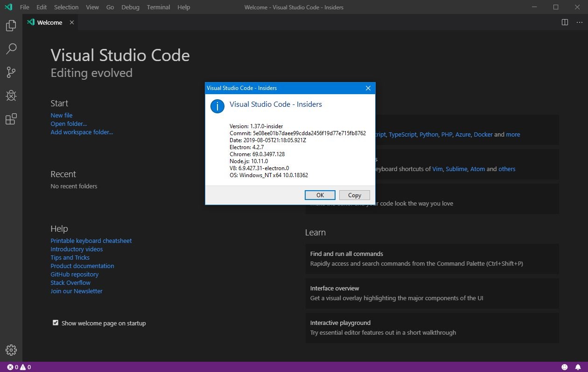This screenshot has width=588, height=372.
Task: Open the Terminal menu
Action: [158, 7]
